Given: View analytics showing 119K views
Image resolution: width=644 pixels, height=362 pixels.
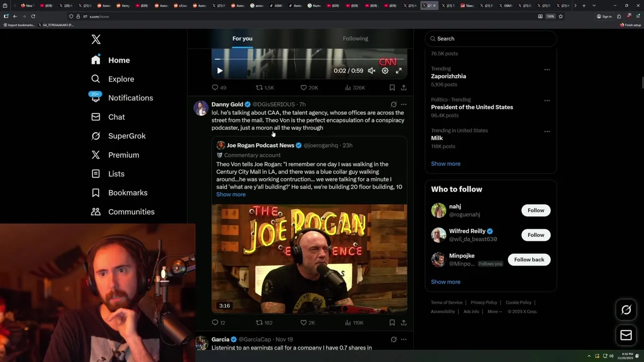Looking at the screenshot, I should coord(354,323).
